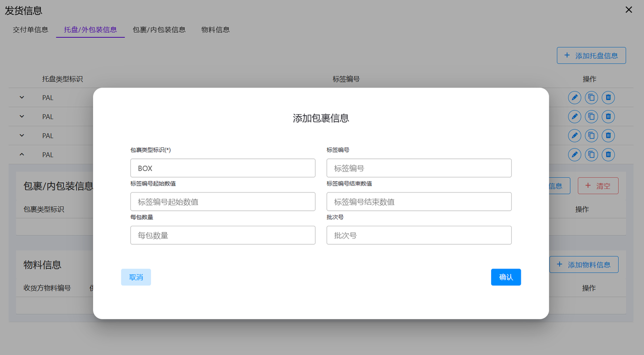Click copy icon in fourth PAL row
Image resolution: width=644 pixels, height=355 pixels.
tap(592, 154)
